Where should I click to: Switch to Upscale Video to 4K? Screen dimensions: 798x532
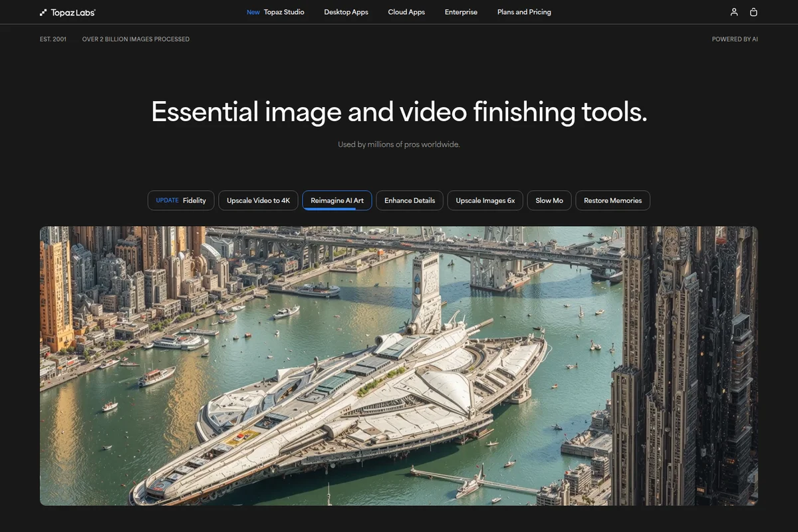click(x=258, y=200)
